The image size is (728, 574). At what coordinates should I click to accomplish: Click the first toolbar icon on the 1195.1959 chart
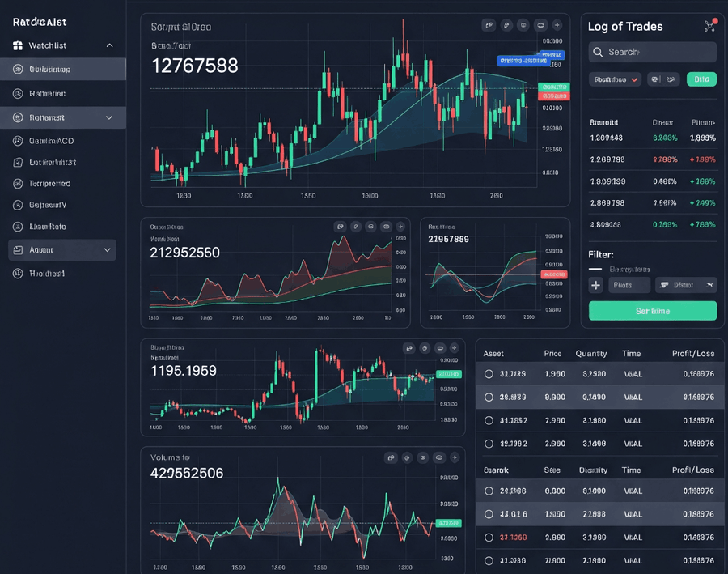[409, 348]
